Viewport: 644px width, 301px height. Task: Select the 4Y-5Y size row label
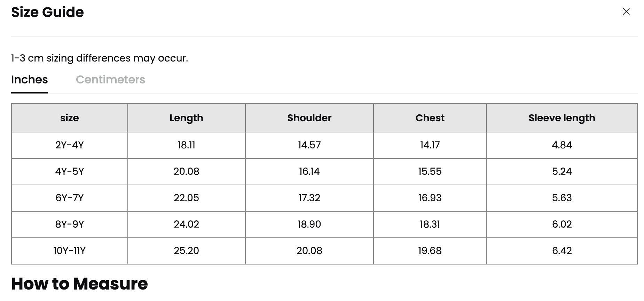tap(70, 171)
